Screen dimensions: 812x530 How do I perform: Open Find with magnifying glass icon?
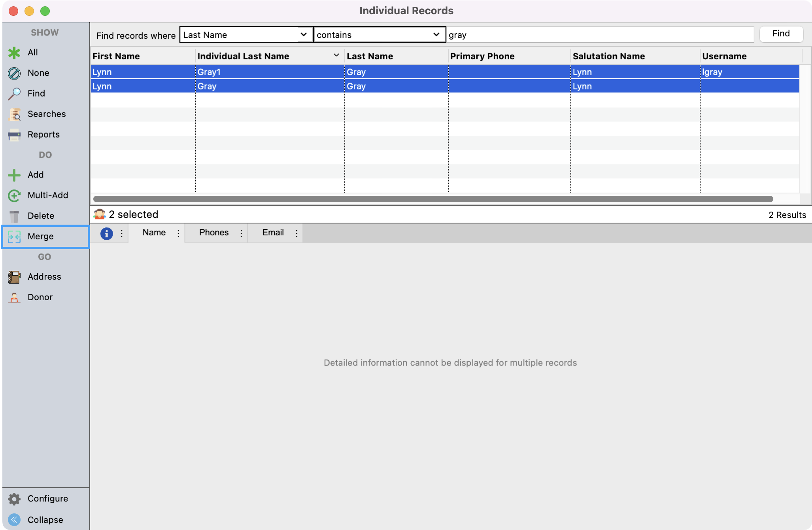coord(14,94)
